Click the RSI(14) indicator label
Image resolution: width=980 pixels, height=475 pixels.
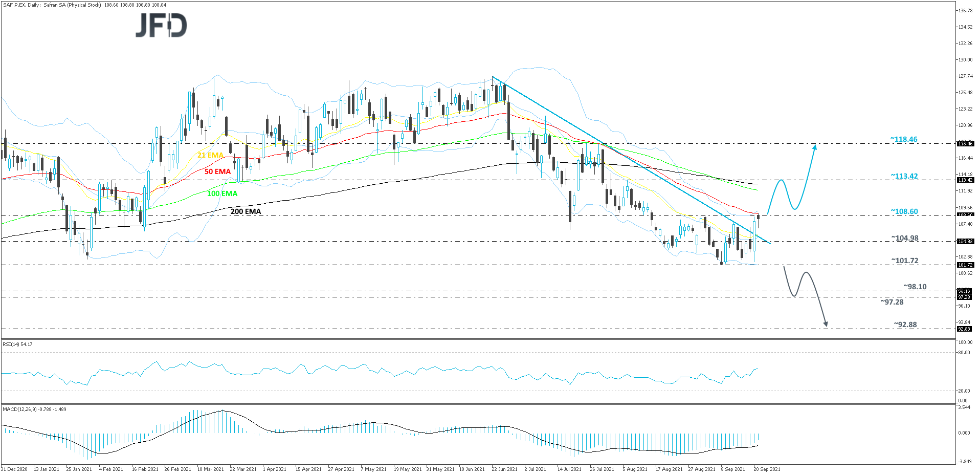[x=16, y=344]
